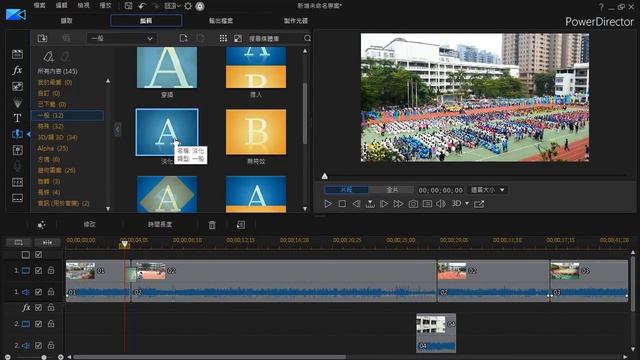Select clip 04 on video track 2
Viewport: 640px width, 360px height.
[x=436, y=333]
